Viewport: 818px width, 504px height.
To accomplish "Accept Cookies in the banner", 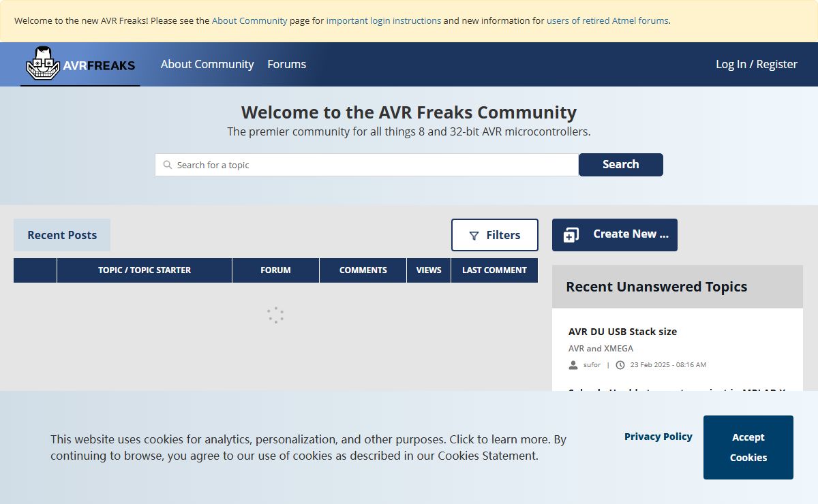I will click(748, 447).
